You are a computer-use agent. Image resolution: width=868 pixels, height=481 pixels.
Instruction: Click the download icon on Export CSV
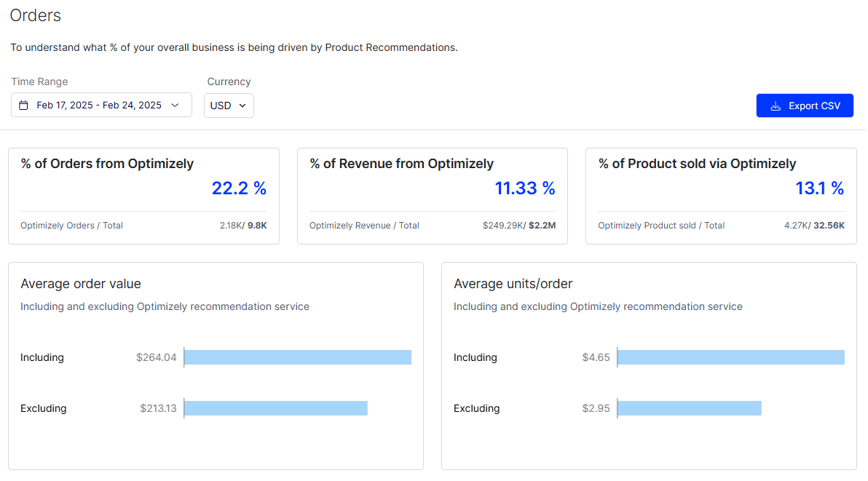[776, 106]
